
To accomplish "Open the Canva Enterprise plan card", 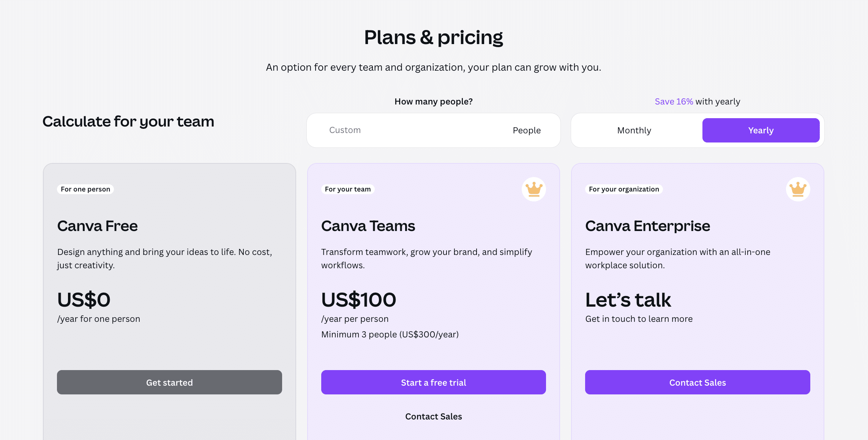I will (x=647, y=226).
